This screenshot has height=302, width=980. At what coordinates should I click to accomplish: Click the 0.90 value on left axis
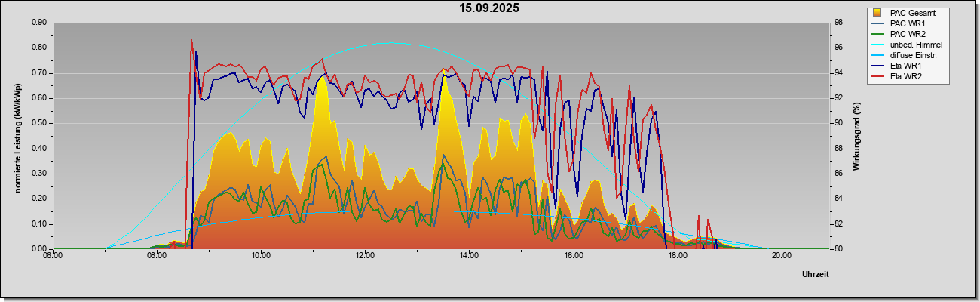[40, 23]
